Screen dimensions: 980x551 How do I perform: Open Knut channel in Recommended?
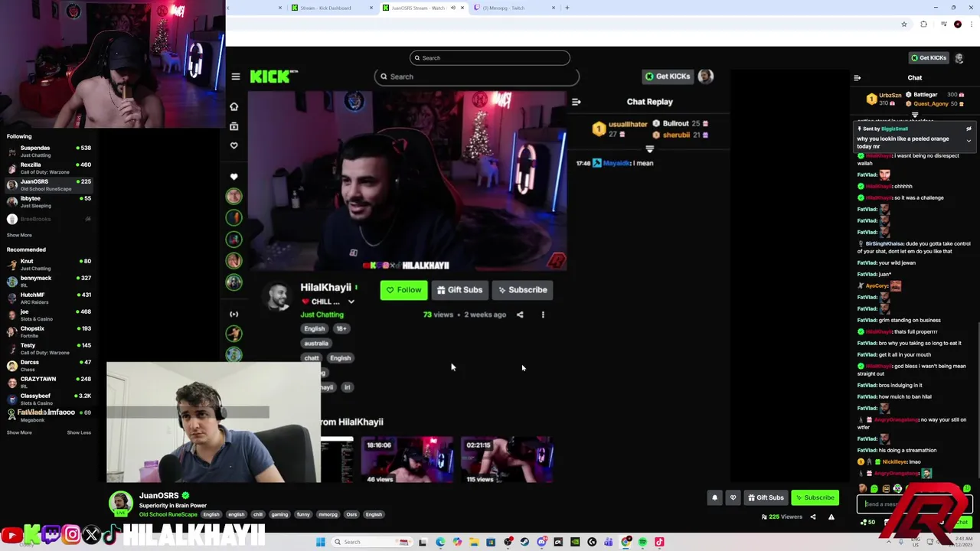tap(49, 264)
